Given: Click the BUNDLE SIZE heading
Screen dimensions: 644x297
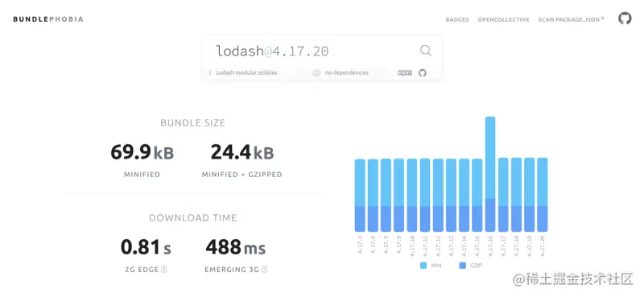Looking at the screenshot, I should coord(192,123).
